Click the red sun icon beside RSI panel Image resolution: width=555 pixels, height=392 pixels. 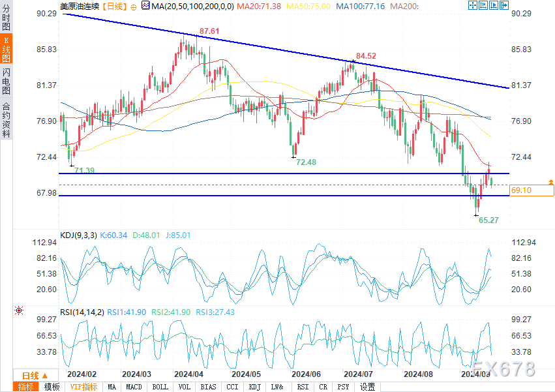coord(18,312)
